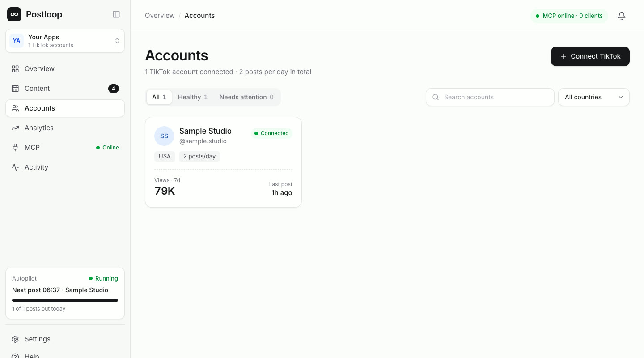Screen dimensions: 644x358
Task: Go to Overview in the sidebar
Action: tap(65, 69)
